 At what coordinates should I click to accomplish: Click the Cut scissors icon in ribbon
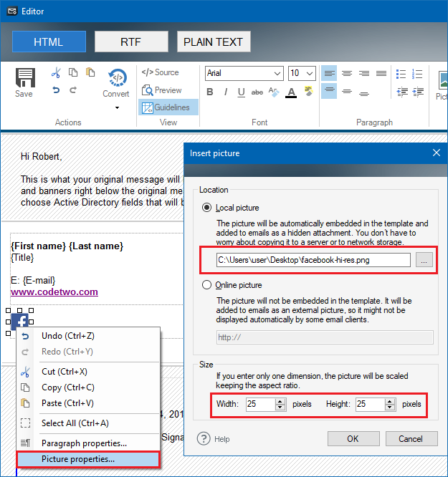point(56,72)
